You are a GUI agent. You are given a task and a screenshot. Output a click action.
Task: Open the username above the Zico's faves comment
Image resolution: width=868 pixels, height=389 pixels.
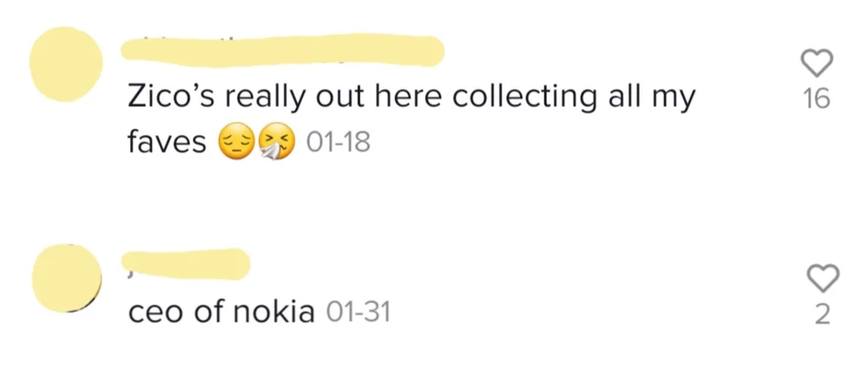pyautogui.click(x=281, y=48)
